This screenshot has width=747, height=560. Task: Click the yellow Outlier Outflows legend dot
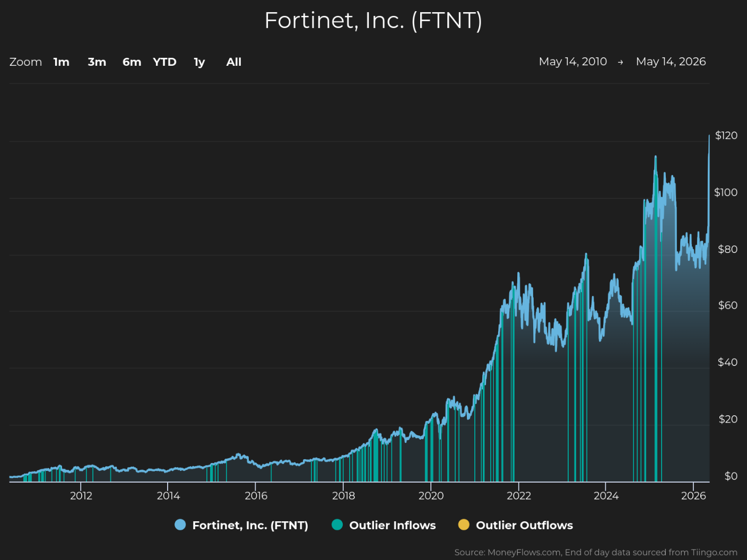[464, 525]
